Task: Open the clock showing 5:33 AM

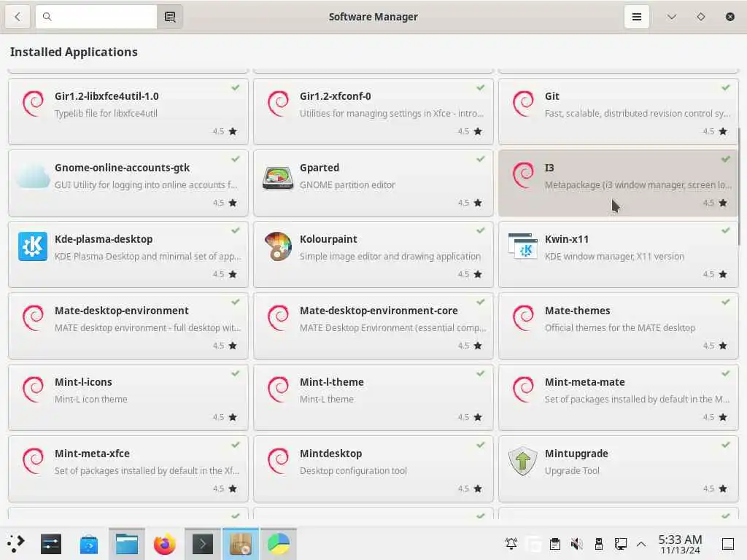Action: [680, 544]
